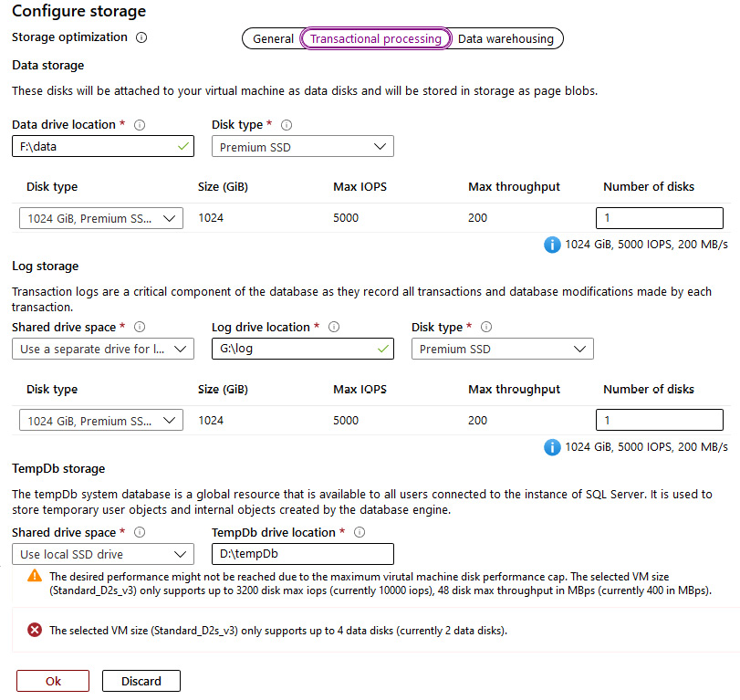Show info for Data storage Disk type

pyautogui.click(x=287, y=125)
